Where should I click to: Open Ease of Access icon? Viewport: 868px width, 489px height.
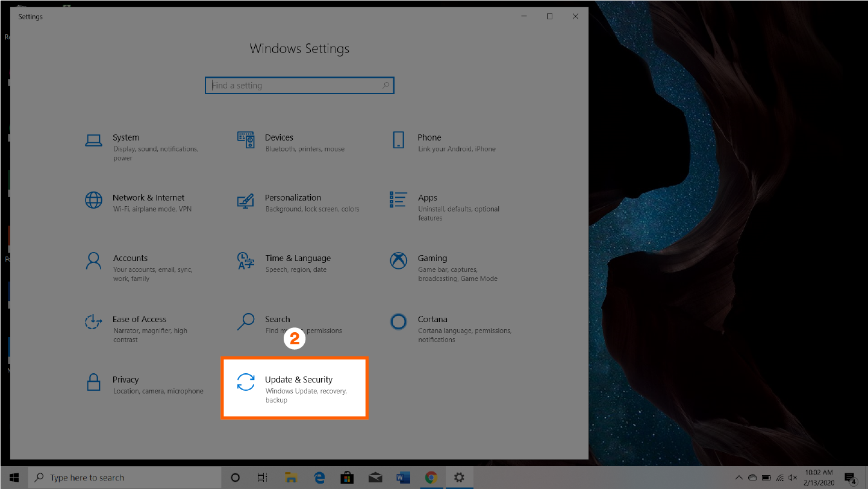pyautogui.click(x=93, y=321)
